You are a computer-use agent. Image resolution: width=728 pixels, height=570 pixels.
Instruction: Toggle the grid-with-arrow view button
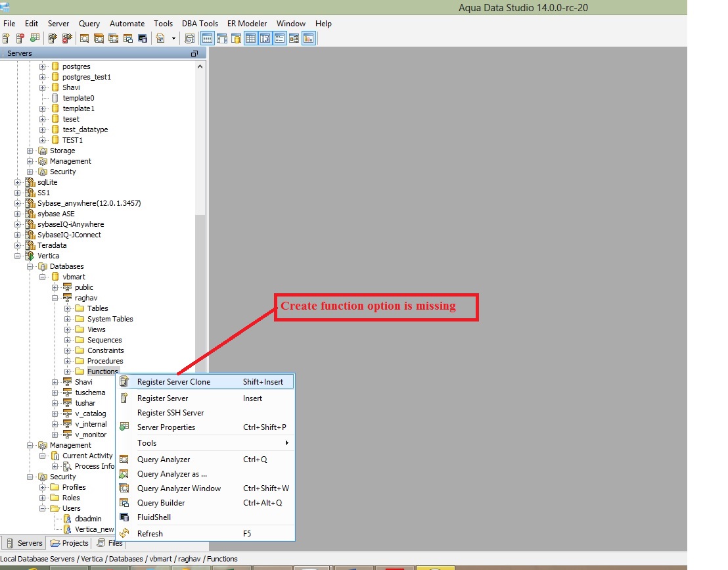pyautogui.click(x=265, y=39)
